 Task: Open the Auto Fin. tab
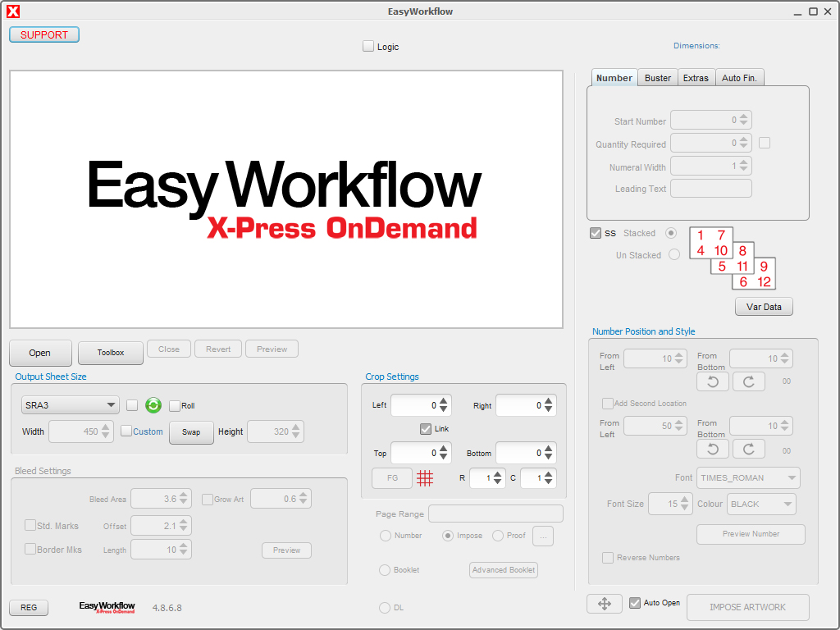click(x=739, y=78)
